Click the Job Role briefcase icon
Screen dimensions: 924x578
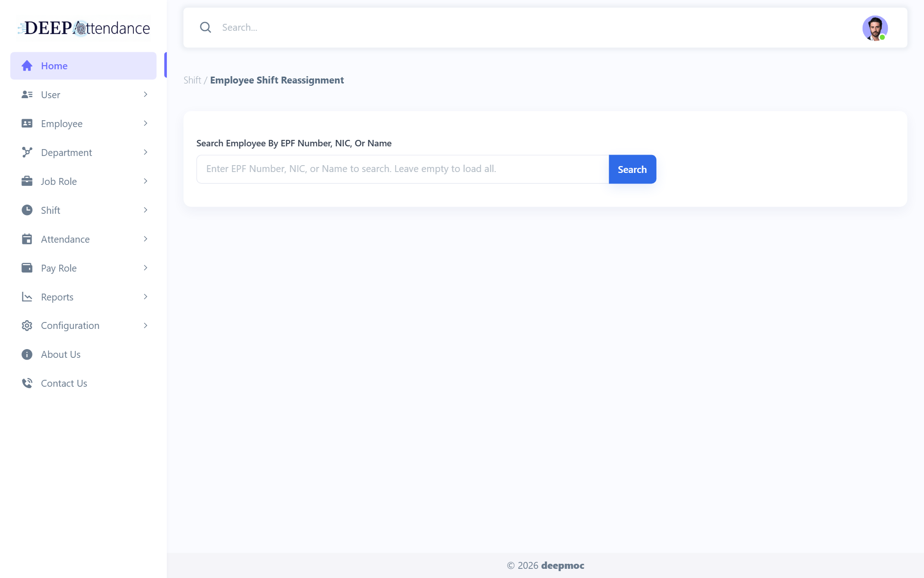pyautogui.click(x=27, y=181)
